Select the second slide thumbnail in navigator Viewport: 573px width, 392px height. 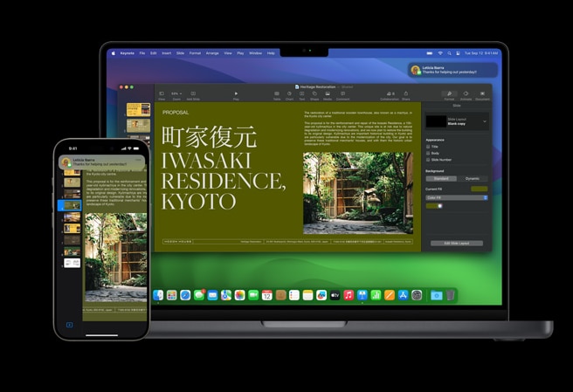click(138, 126)
